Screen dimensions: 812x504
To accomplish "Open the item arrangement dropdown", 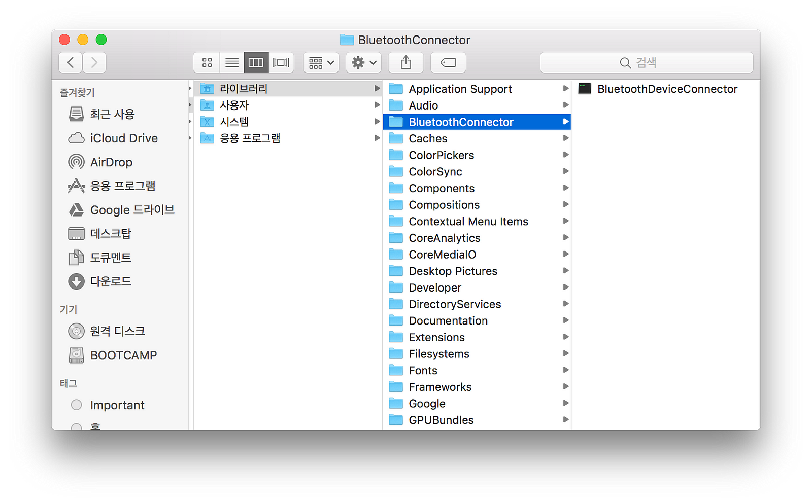I will pyautogui.click(x=321, y=62).
